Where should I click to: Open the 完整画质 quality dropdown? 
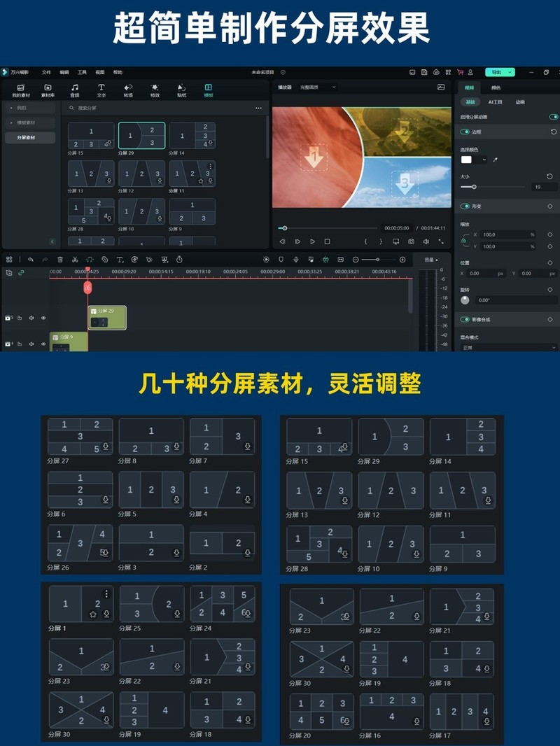[318, 87]
